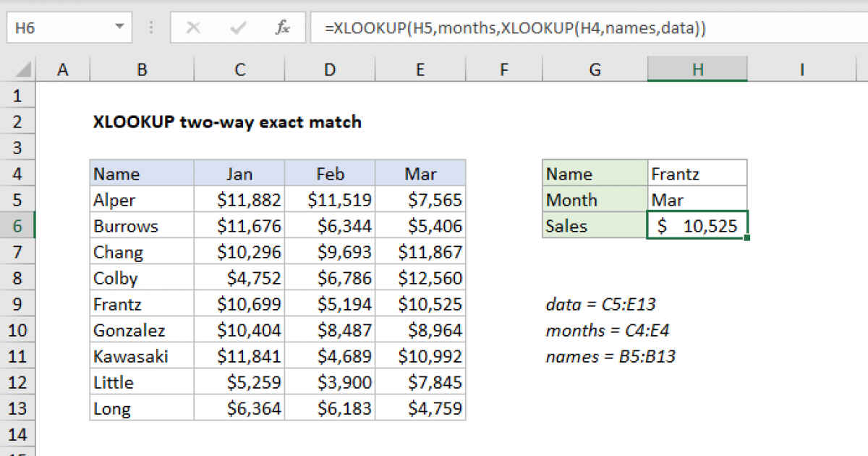Click the Insert Function (fx) icon
The image size is (868, 456).
click(282, 28)
